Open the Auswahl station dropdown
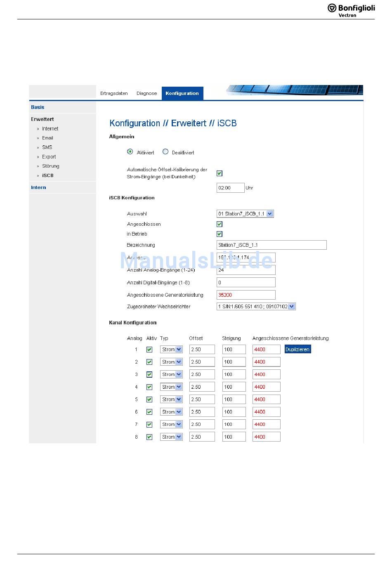This screenshot has width=392, height=565. click(245, 214)
